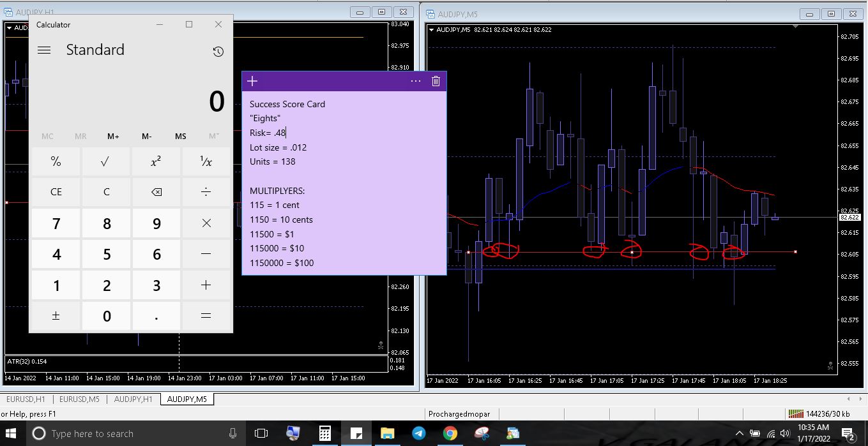
Task: Open the Calculator hamburger navigation menu
Action: point(44,50)
